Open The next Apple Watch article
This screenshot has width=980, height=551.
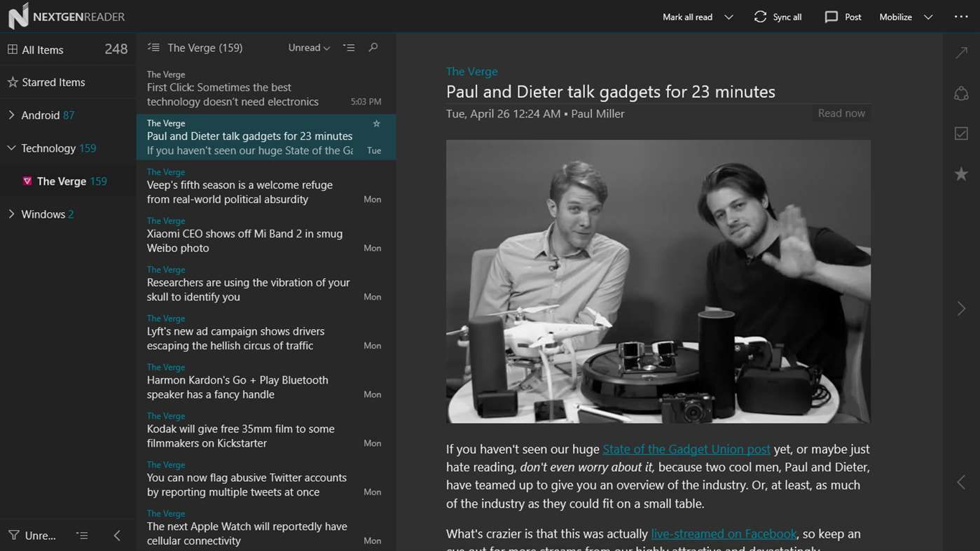266,529
